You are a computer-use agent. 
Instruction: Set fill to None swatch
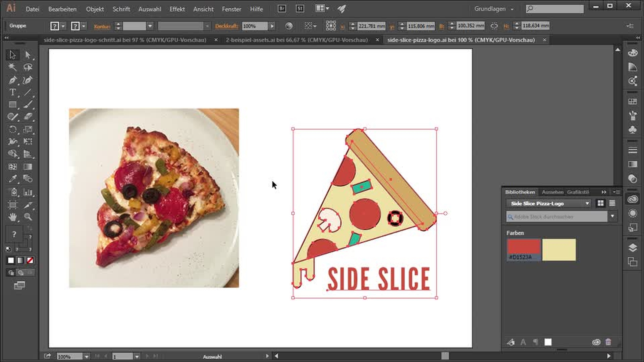[30, 260]
